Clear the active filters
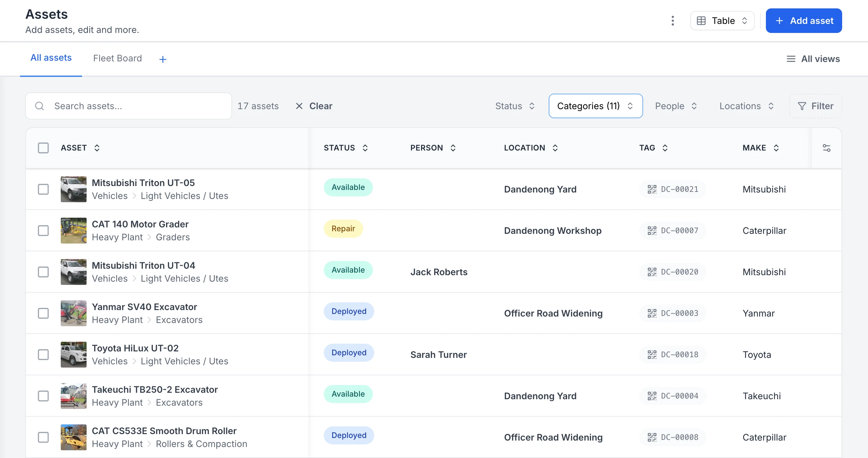This screenshot has height=458, width=868. click(x=314, y=106)
